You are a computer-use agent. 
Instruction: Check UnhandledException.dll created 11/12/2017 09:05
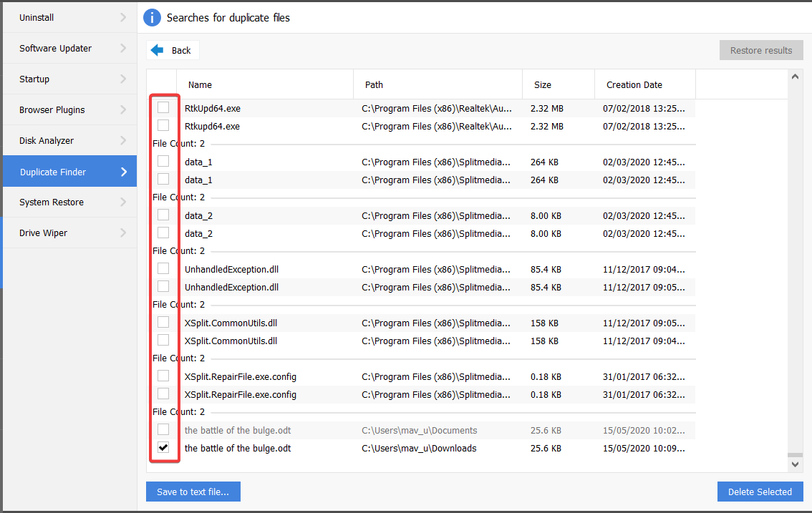(163, 286)
